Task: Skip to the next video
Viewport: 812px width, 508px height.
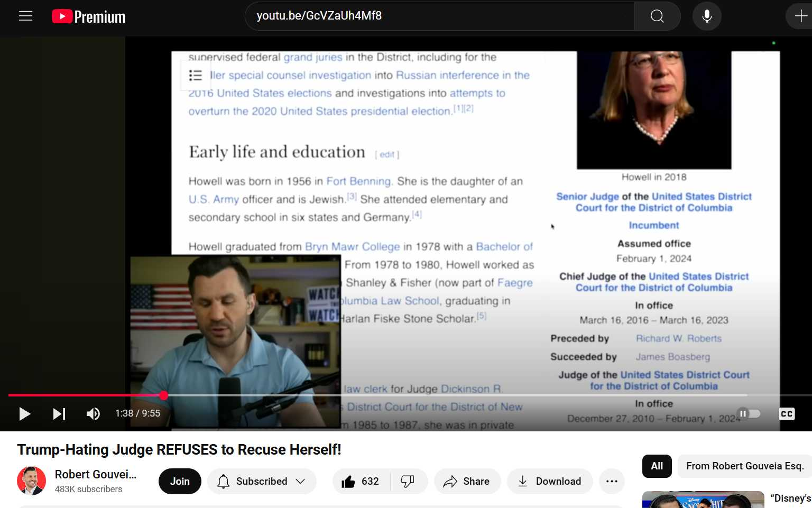Action: (x=59, y=413)
